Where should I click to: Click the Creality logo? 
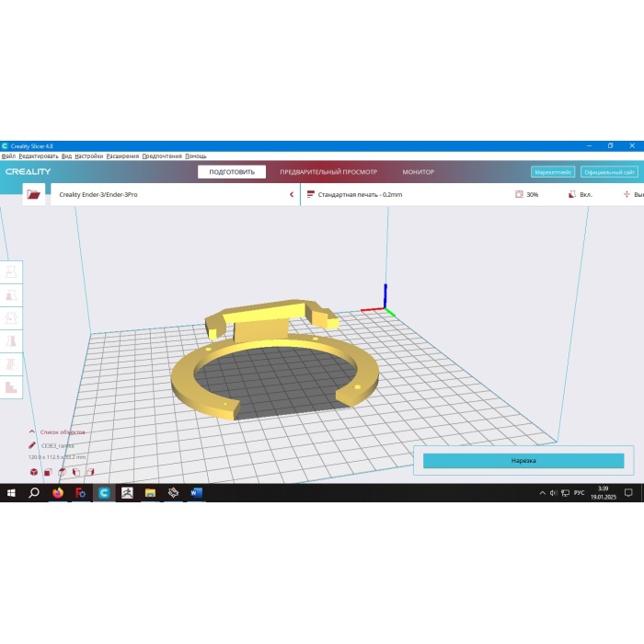click(28, 171)
